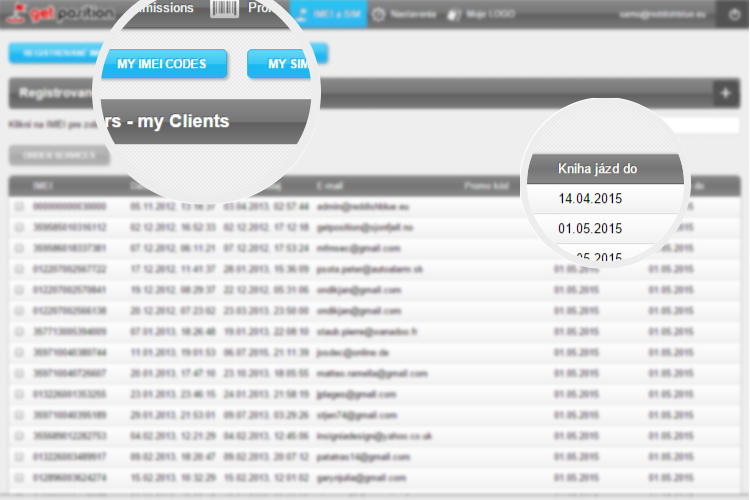Tick checkbox for garynjulia@gmail.com row

(19, 478)
